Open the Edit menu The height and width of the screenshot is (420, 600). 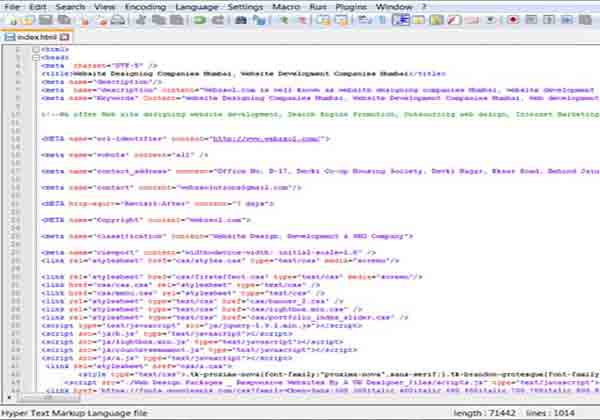[x=38, y=7]
